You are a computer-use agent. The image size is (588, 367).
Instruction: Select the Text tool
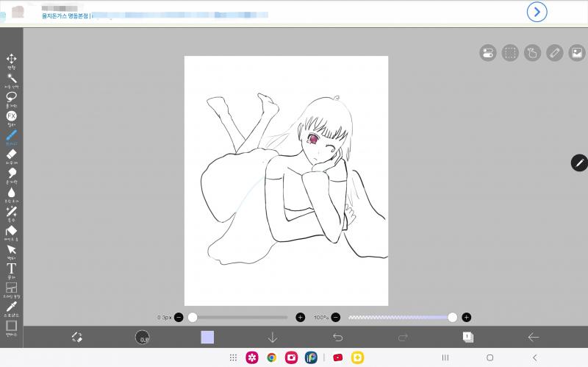(x=11, y=269)
